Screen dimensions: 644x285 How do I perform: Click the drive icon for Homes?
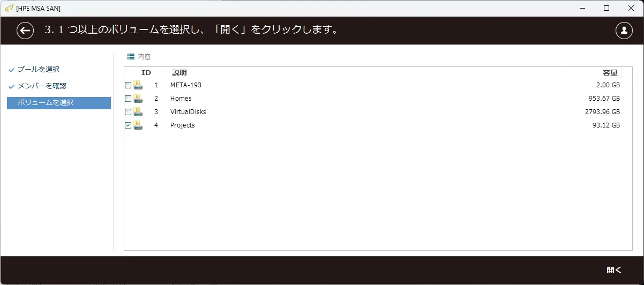tap(138, 99)
